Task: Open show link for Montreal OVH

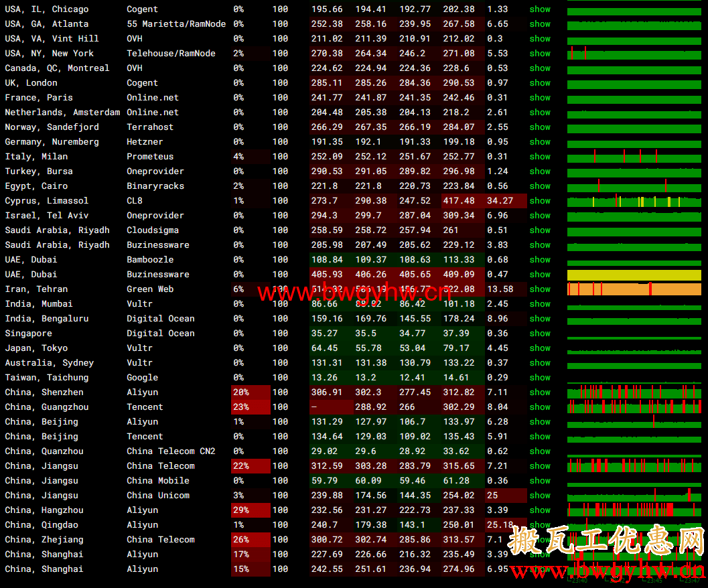Action: [x=540, y=68]
